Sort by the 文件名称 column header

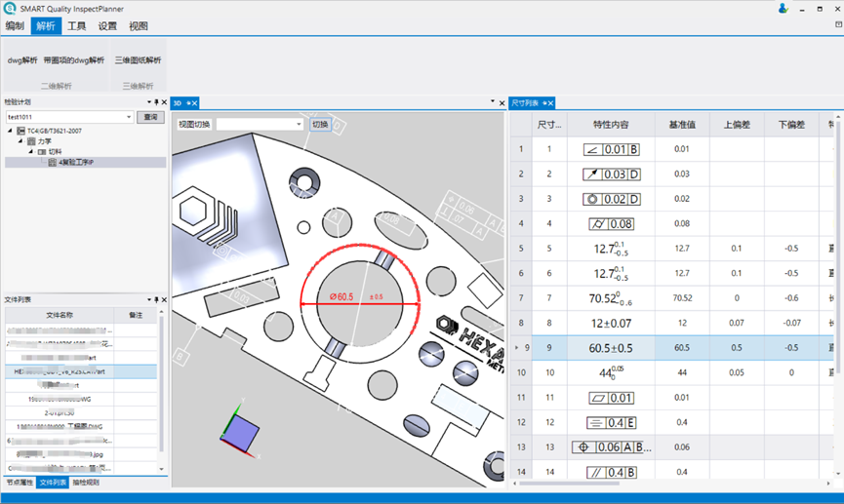click(60, 315)
